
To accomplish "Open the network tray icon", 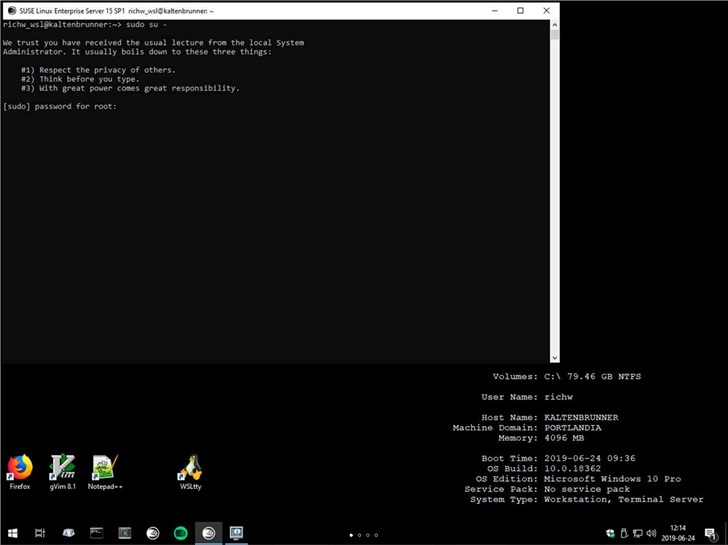I will pos(638,533).
